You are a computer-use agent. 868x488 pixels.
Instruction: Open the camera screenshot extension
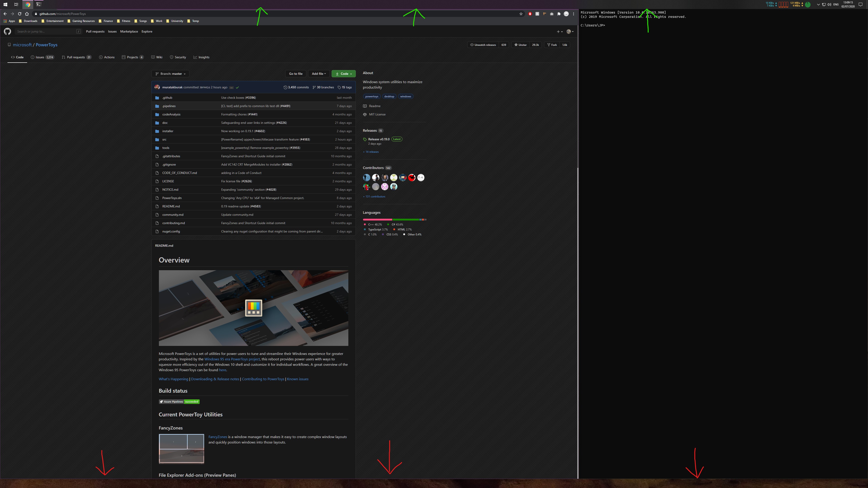tap(552, 14)
